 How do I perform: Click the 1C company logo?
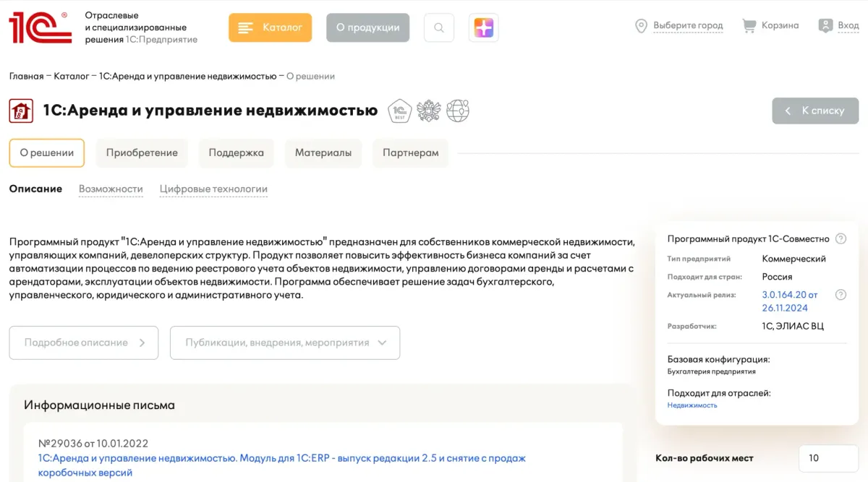[40, 27]
